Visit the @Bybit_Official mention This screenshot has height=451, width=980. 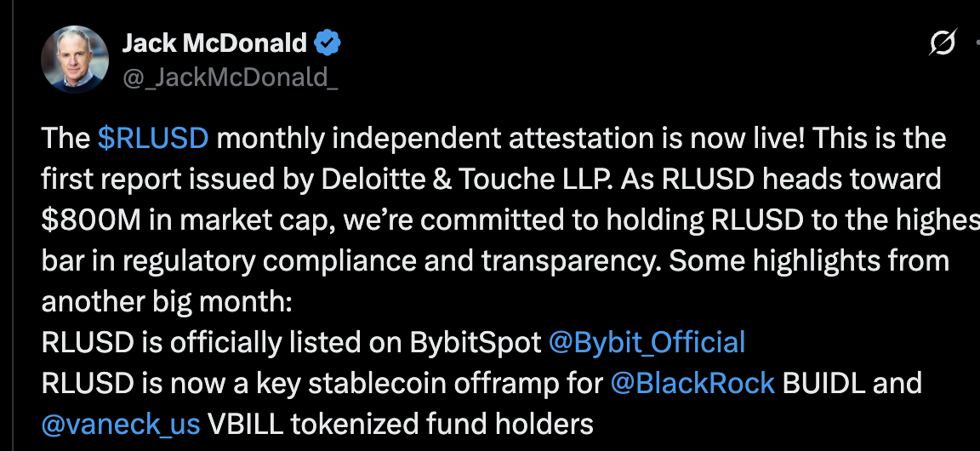click(647, 342)
